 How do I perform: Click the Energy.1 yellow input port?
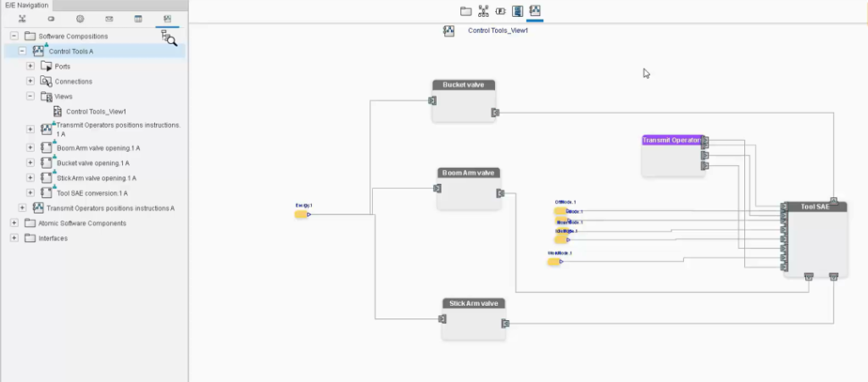point(301,214)
